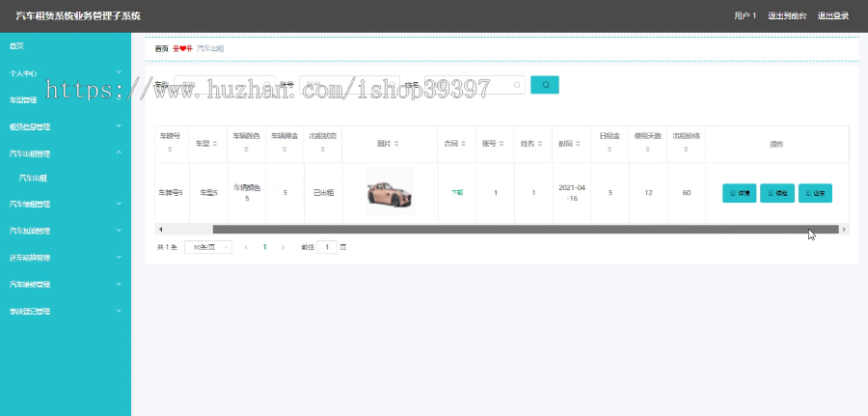Viewport: 868px width, 416px height.
Task: Click the 出租价格 value 60
Action: (687, 193)
